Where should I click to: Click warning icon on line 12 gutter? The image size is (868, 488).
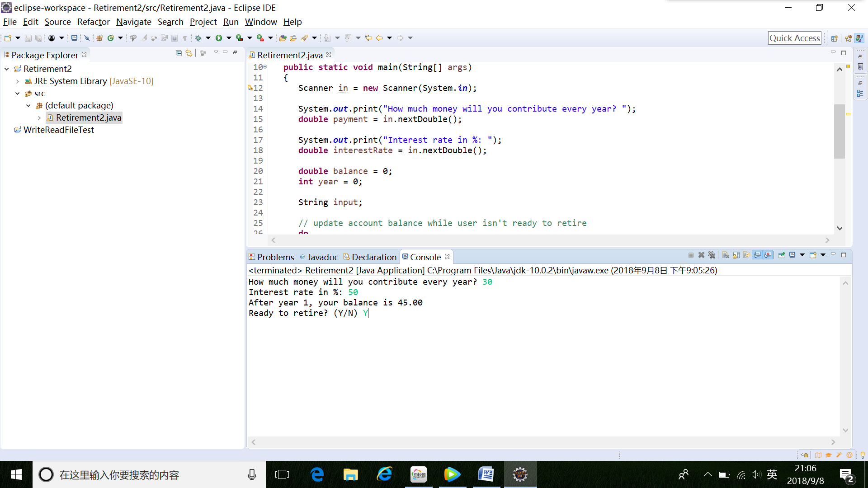tap(250, 88)
